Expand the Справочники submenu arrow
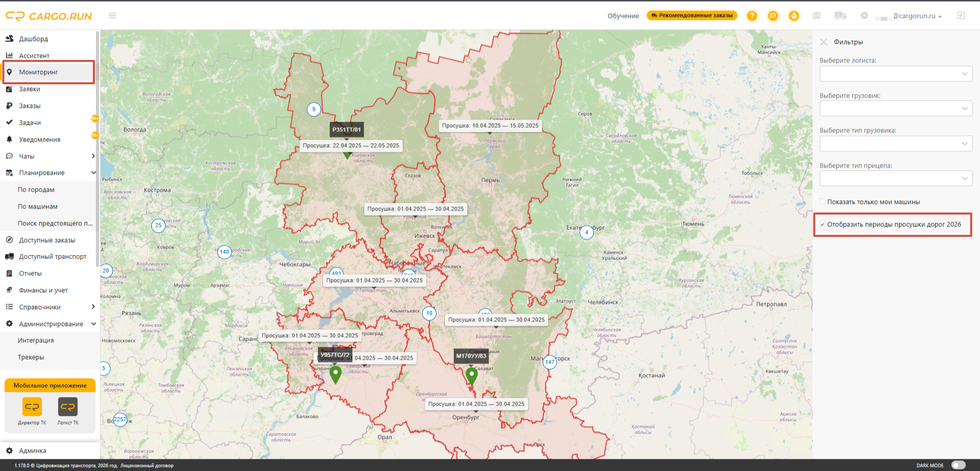The image size is (980, 471). [93, 307]
